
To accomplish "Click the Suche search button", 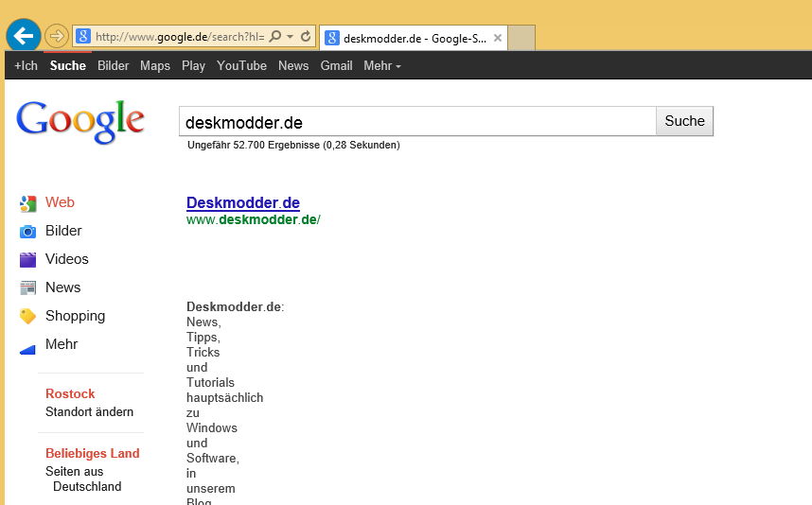I will [684, 121].
